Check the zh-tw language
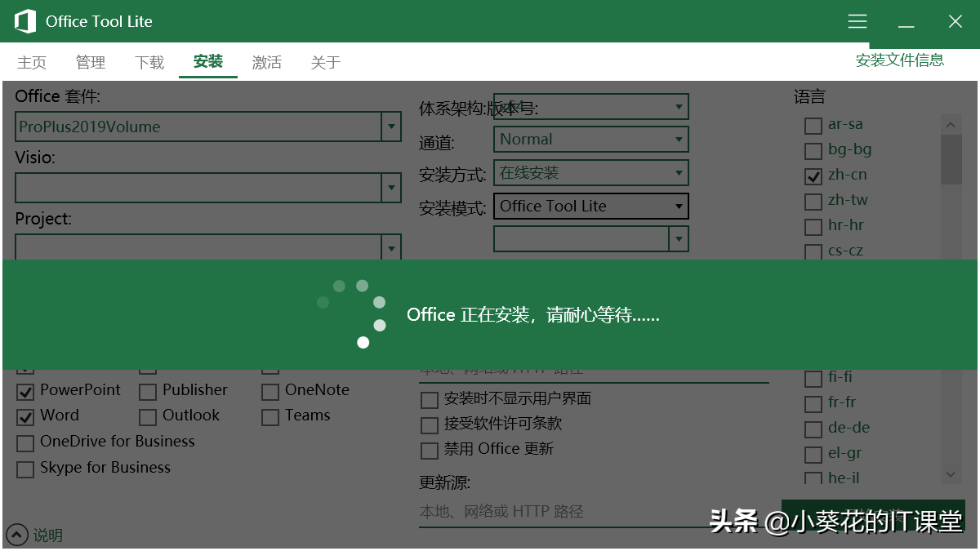Screen dimensions: 980x551 (813, 202)
